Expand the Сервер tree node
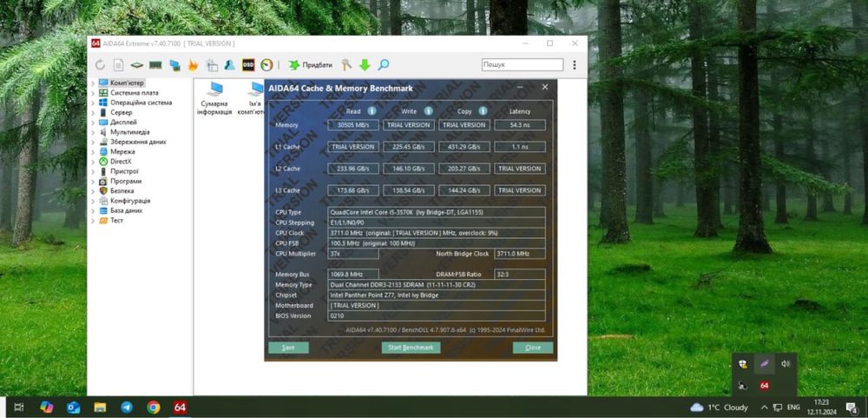 click(93, 113)
